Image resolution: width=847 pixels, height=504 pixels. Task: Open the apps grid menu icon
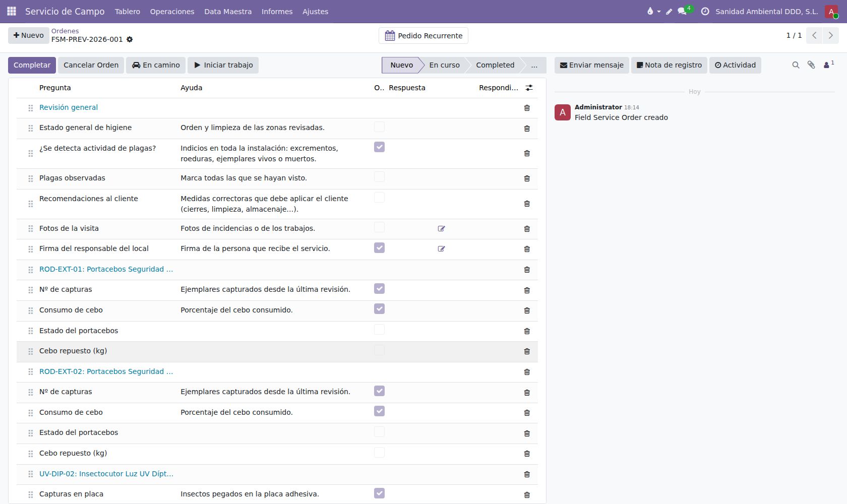point(12,11)
